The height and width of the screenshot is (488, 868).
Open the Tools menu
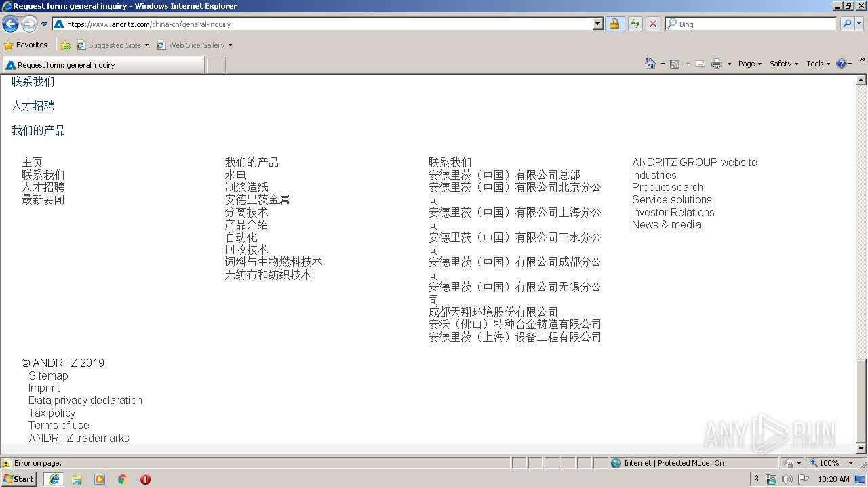(x=818, y=64)
